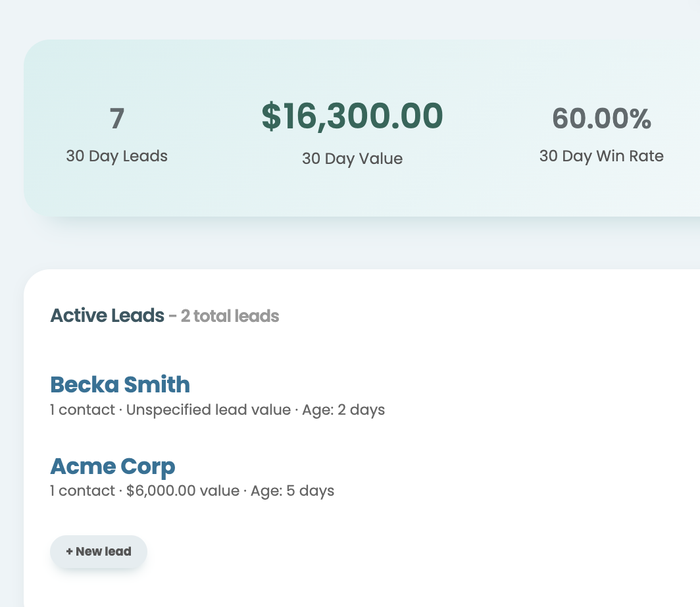Click the $6,000.00 value text for Acme Corp
Viewport: 700px width, 607px height.
point(183,490)
